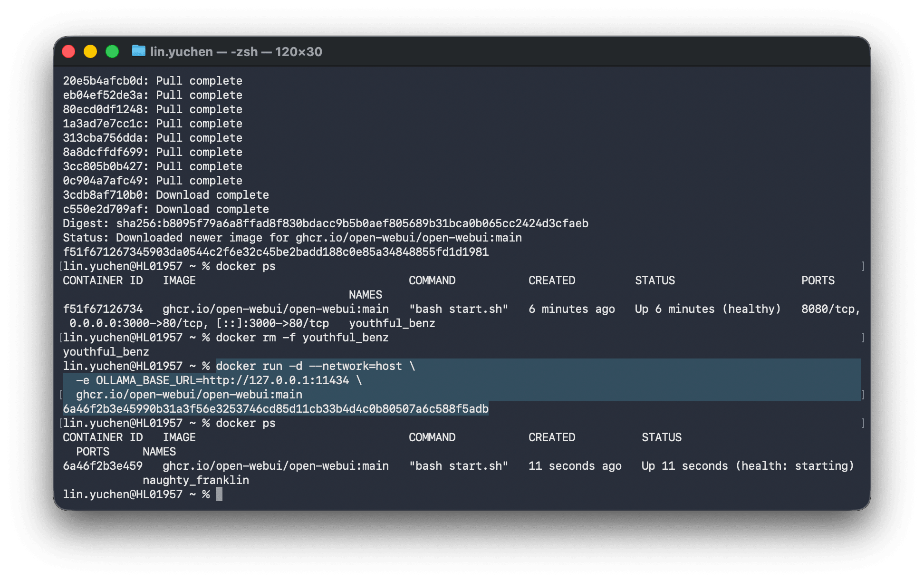Click the 'ghcr.io/open-webui/open-webui:main' text in the Status line
This screenshot has width=924, height=581.
click(x=409, y=238)
